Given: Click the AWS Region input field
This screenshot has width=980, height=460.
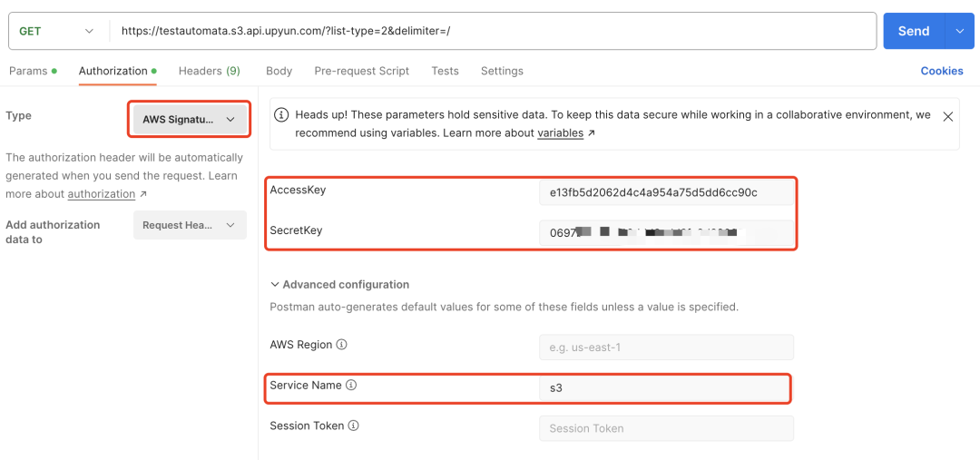Looking at the screenshot, I should pos(666,347).
